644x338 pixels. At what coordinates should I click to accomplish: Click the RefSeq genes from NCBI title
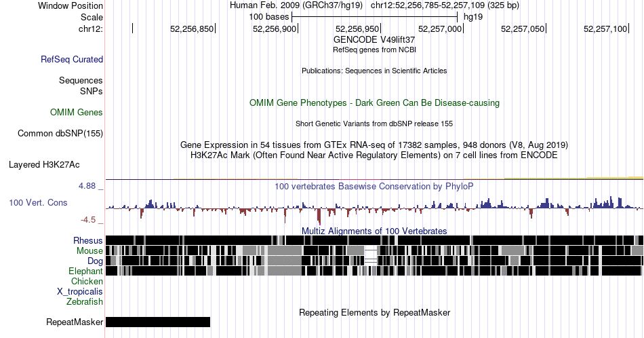pos(374,50)
